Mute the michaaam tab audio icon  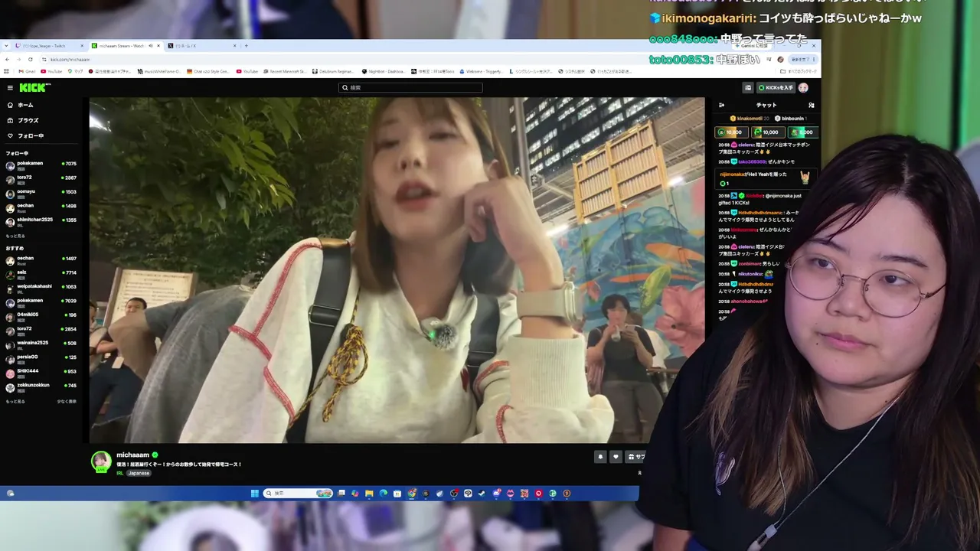[x=150, y=46]
